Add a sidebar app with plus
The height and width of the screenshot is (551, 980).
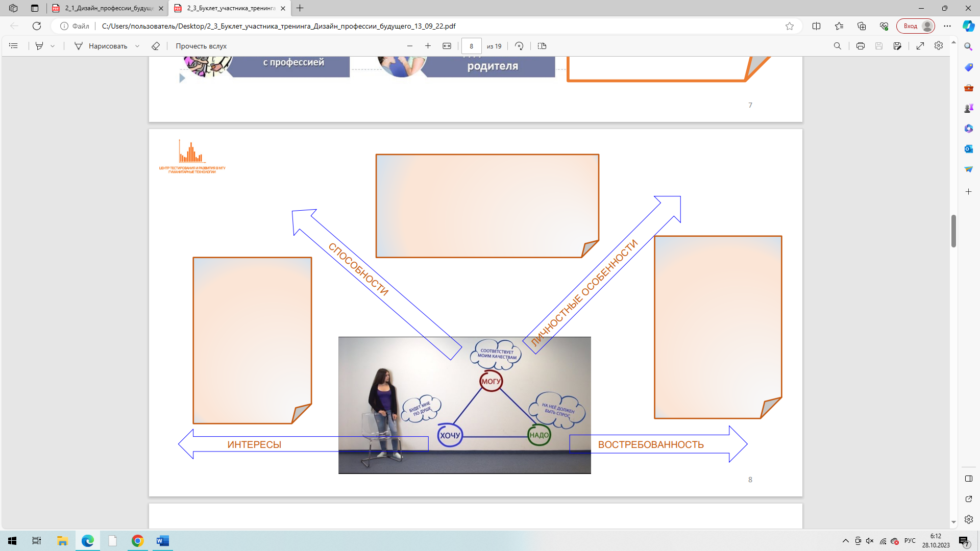pos(968,192)
